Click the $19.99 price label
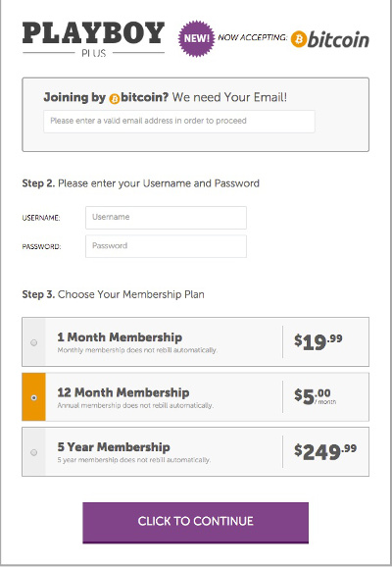Viewport: 392px width, 567px height. [x=318, y=341]
